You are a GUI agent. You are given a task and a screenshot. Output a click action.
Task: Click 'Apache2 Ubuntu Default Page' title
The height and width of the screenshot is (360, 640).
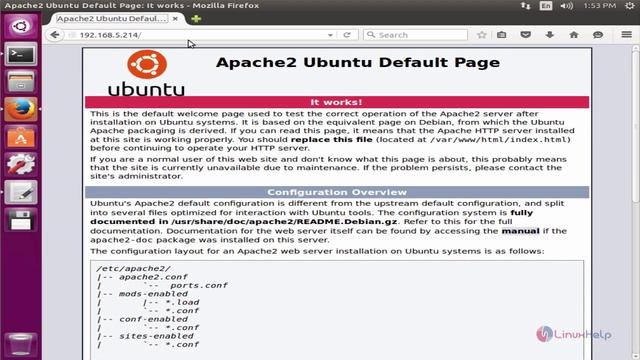pyautogui.click(x=358, y=62)
